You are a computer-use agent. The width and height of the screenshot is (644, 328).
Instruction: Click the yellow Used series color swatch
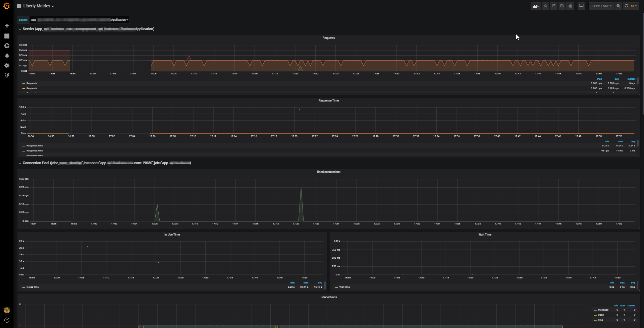[595, 315]
